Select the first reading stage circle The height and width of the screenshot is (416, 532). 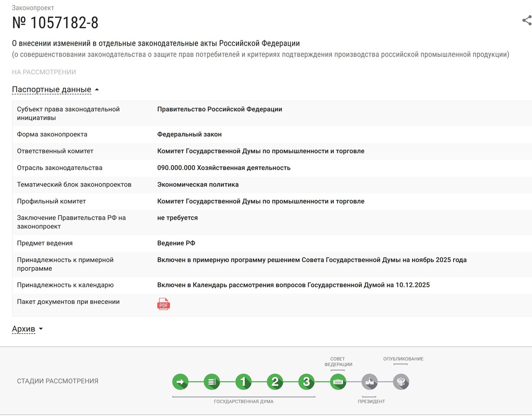coord(243,381)
